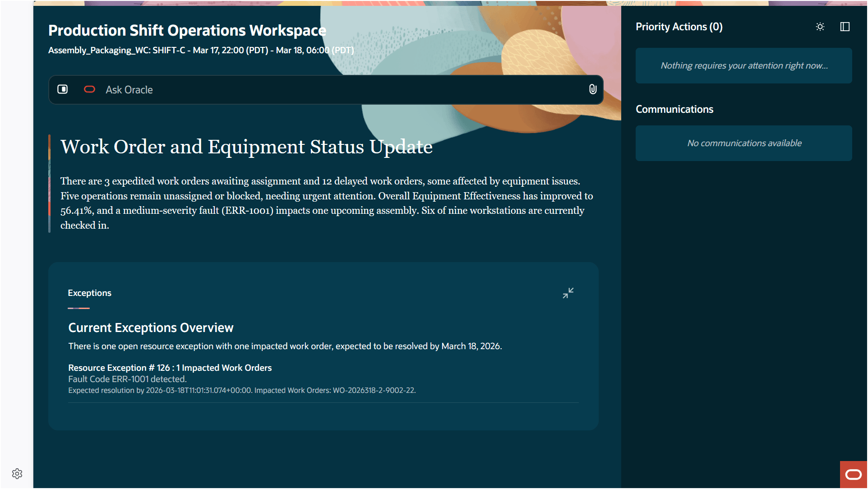Click the sidebar icon inside the Ask Oracle bar
The width and height of the screenshot is (868, 489).
(63, 89)
